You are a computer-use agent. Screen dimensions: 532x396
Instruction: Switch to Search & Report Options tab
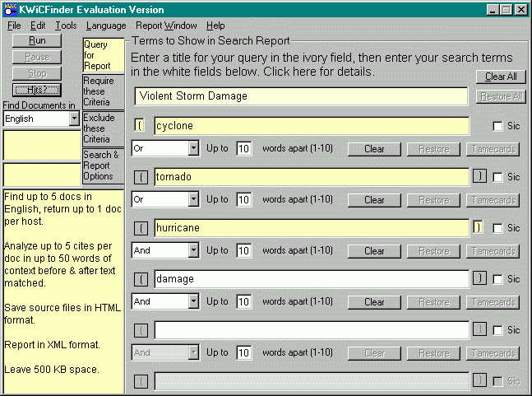click(103, 165)
